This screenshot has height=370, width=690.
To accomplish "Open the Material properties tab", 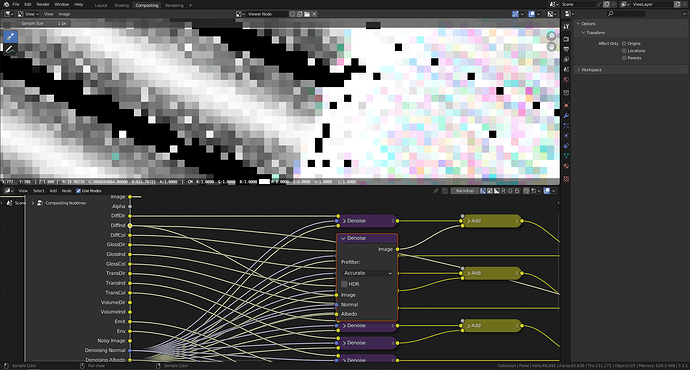I will coord(566,166).
